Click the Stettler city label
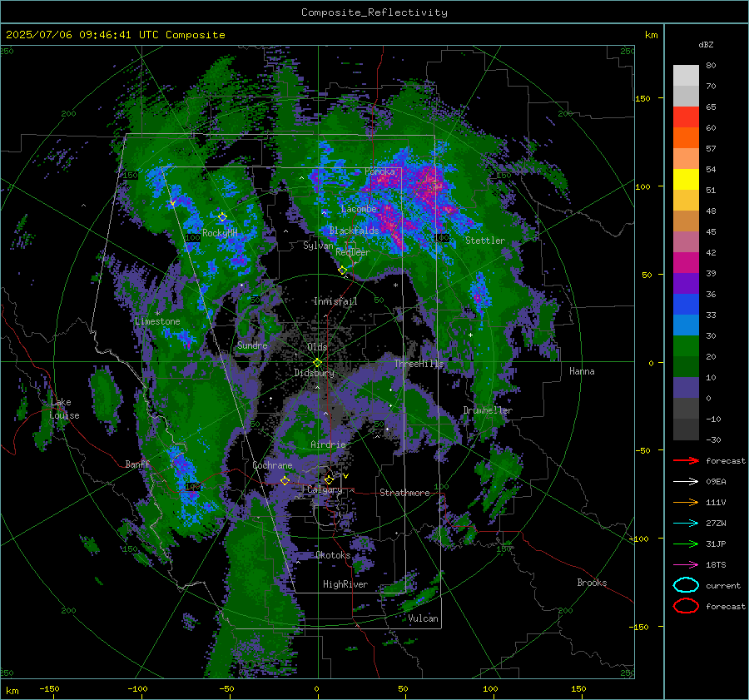This screenshot has width=749, height=700. pyautogui.click(x=485, y=241)
